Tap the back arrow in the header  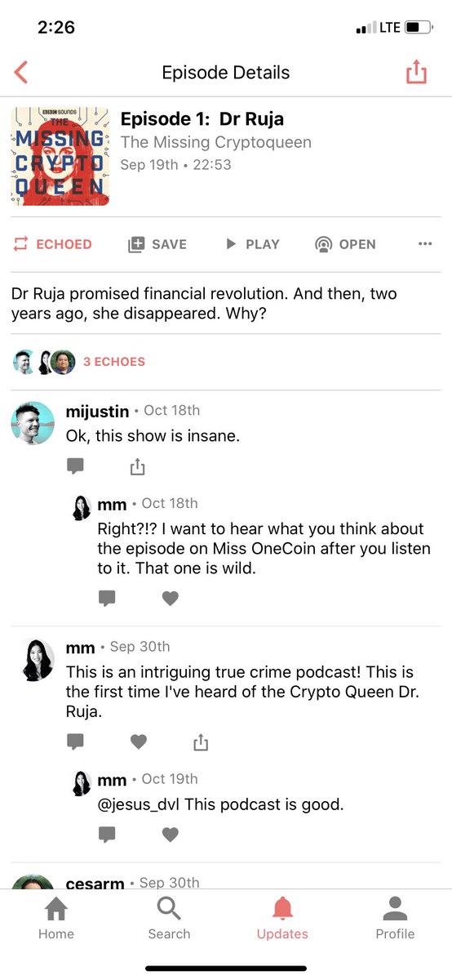tap(21, 72)
